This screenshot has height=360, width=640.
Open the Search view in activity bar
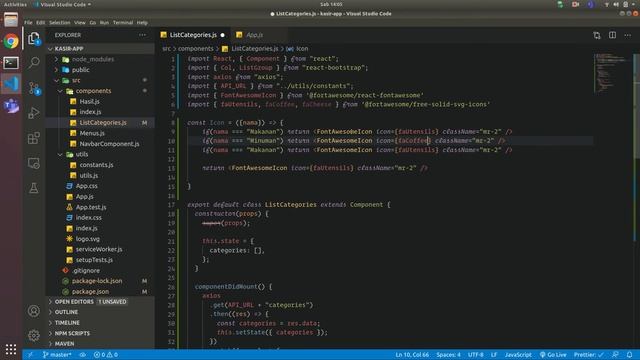point(34,62)
